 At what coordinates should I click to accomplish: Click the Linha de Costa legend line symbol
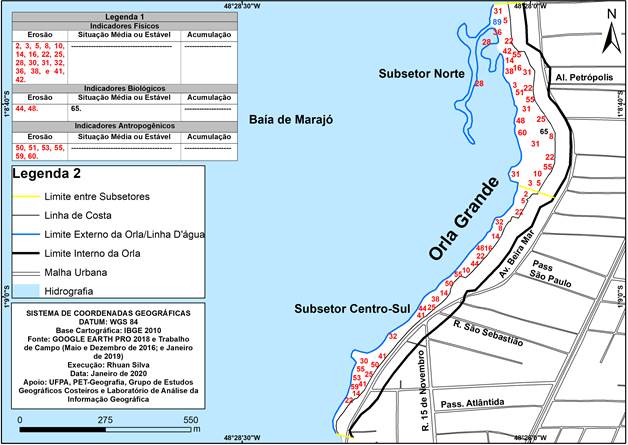(x=30, y=215)
